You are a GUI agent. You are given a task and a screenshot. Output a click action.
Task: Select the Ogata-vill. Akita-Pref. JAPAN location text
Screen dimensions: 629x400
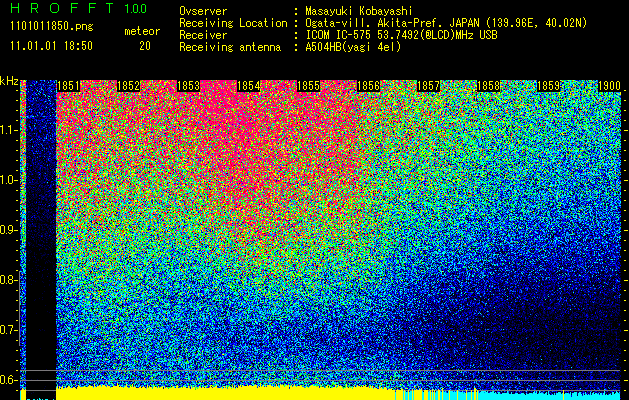click(x=448, y=23)
